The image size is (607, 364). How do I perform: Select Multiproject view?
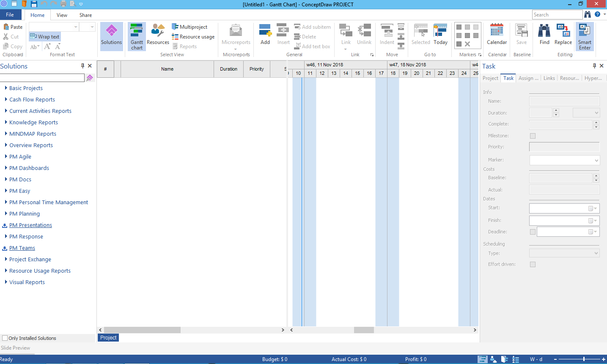click(190, 27)
